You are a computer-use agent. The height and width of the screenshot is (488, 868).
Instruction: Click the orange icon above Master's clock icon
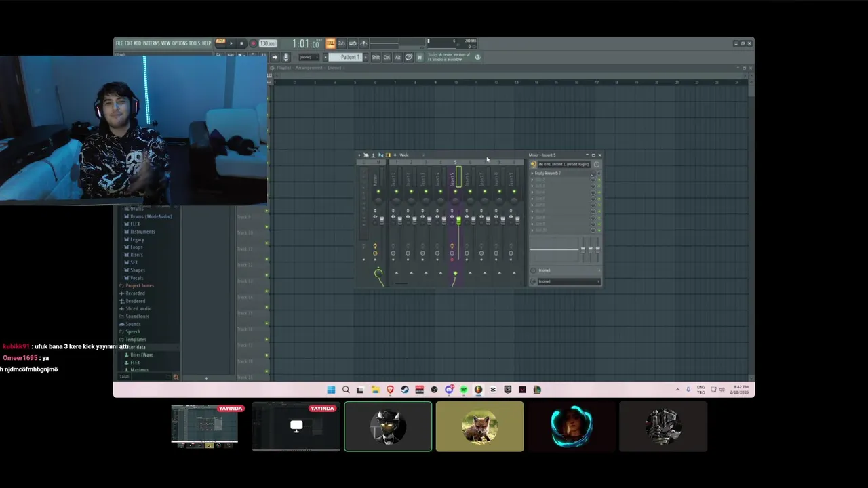coord(375,246)
